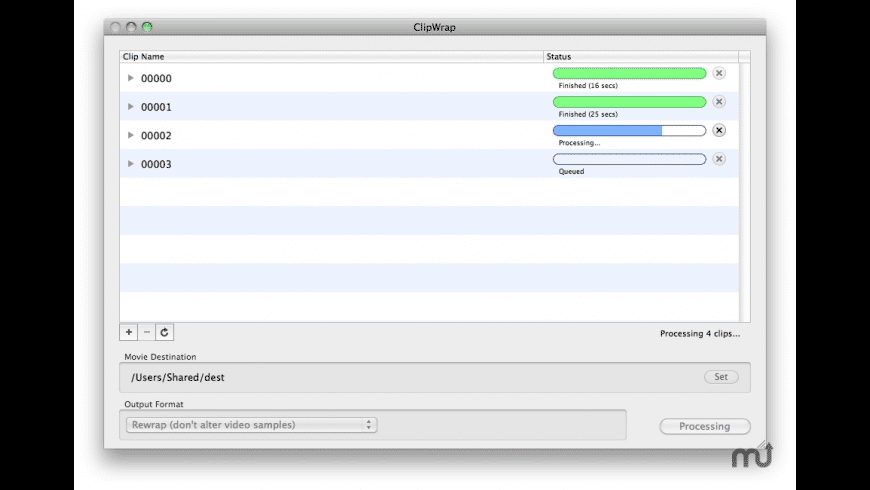Image resolution: width=870 pixels, height=490 pixels.
Task: Click the 'Processing...' status under 00002
Action: coord(579,143)
